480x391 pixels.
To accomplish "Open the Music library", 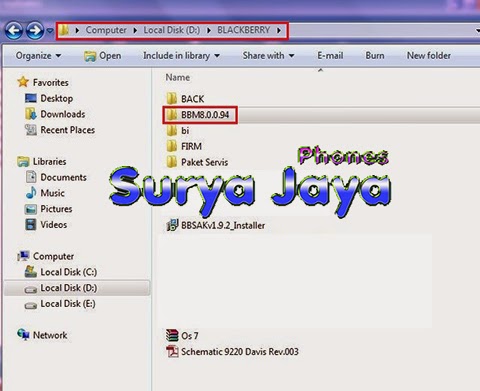I will tap(45, 193).
